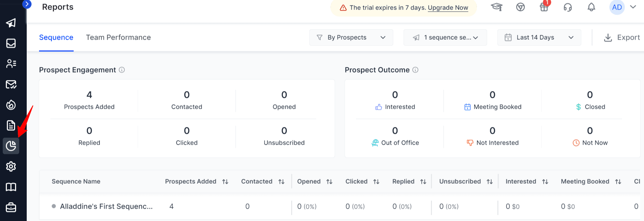The image size is (644, 221).
Task: Click the Reports page title
Action: pyautogui.click(x=58, y=7)
